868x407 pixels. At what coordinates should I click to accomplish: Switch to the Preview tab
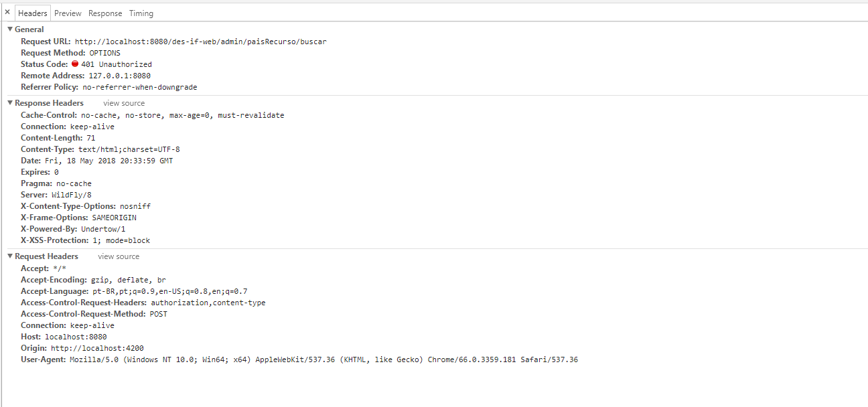(x=68, y=13)
